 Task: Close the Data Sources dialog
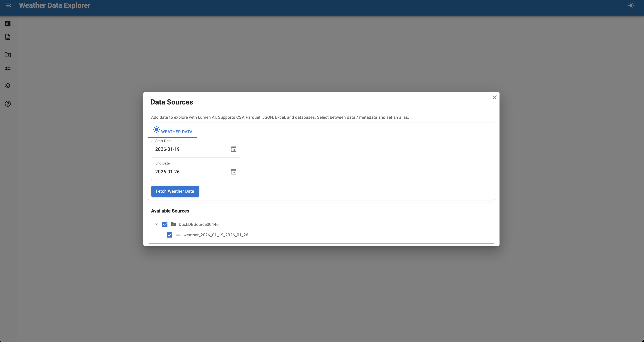pos(494,97)
